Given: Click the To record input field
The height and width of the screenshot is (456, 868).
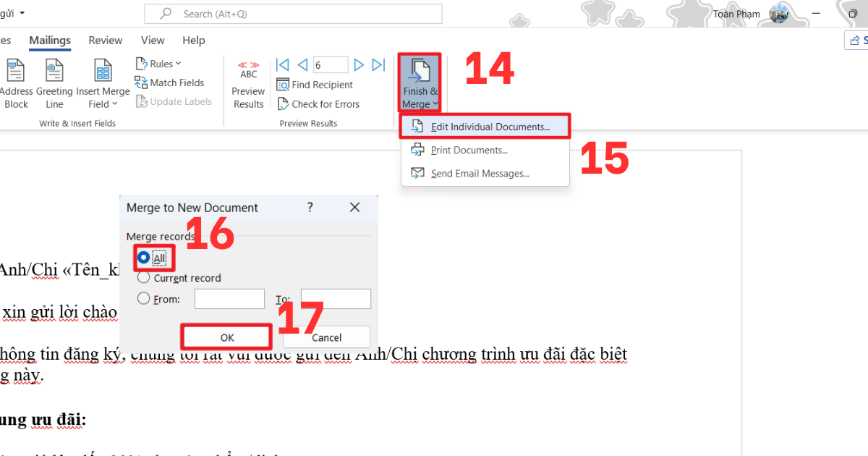Looking at the screenshot, I should point(336,299).
